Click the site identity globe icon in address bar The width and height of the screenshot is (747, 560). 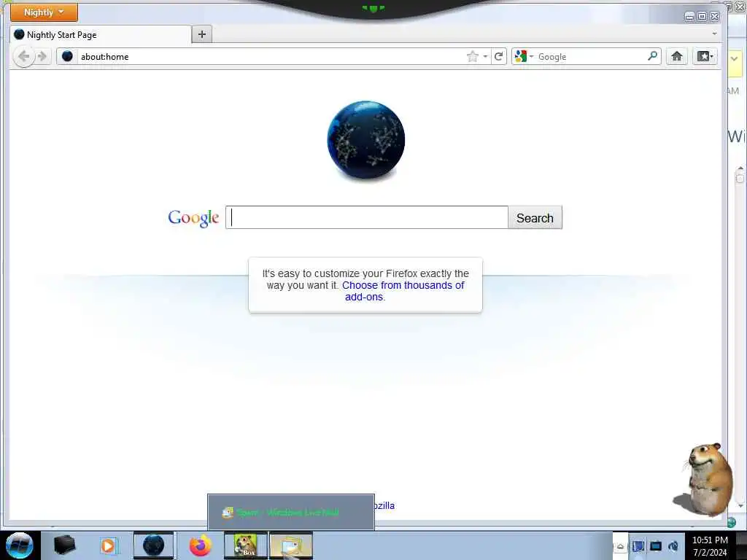[x=67, y=56]
